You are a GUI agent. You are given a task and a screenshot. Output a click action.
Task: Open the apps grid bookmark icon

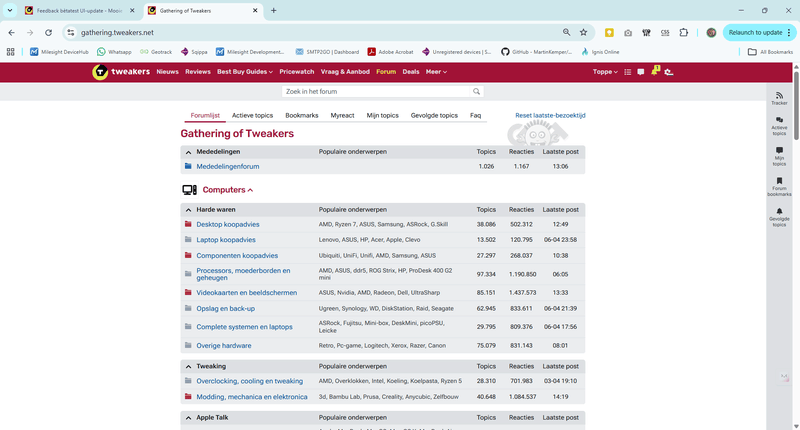(x=10, y=52)
